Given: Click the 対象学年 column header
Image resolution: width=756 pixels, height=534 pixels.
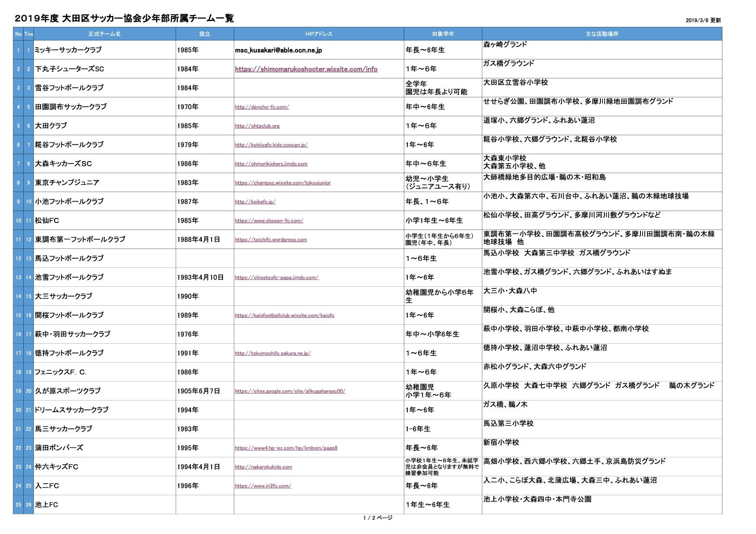Looking at the screenshot, I should tap(443, 34).
